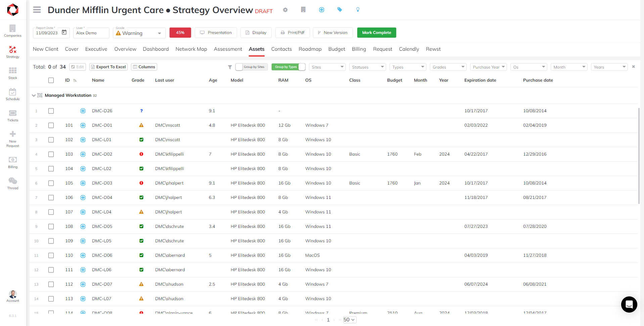Open the Stack sidebar section

(x=13, y=73)
